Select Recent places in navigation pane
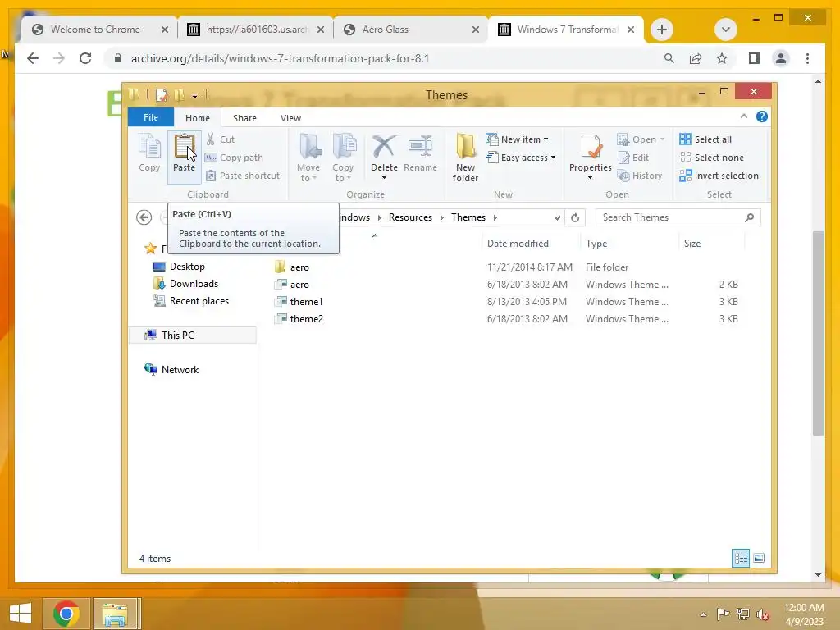The height and width of the screenshot is (630, 840). click(x=199, y=301)
